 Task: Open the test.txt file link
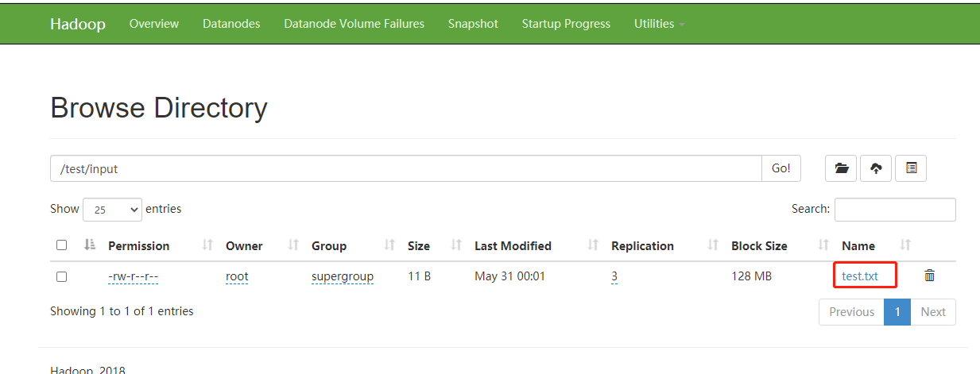860,276
